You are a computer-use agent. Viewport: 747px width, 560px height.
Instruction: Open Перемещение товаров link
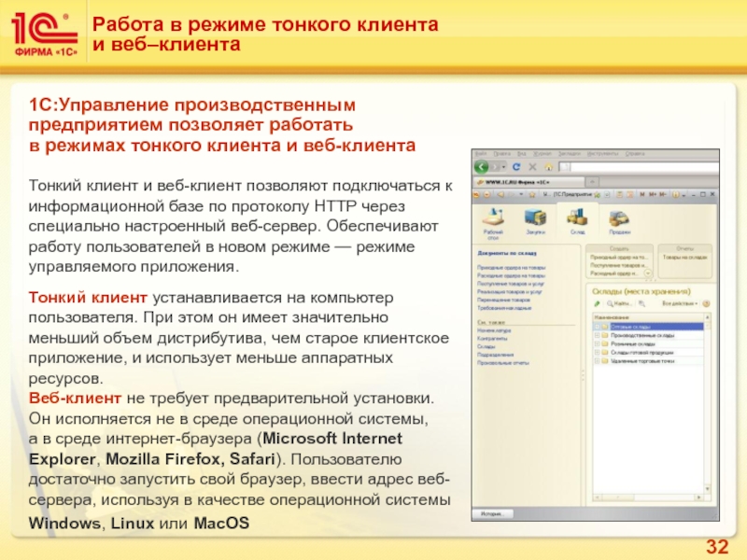click(x=503, y=300)
